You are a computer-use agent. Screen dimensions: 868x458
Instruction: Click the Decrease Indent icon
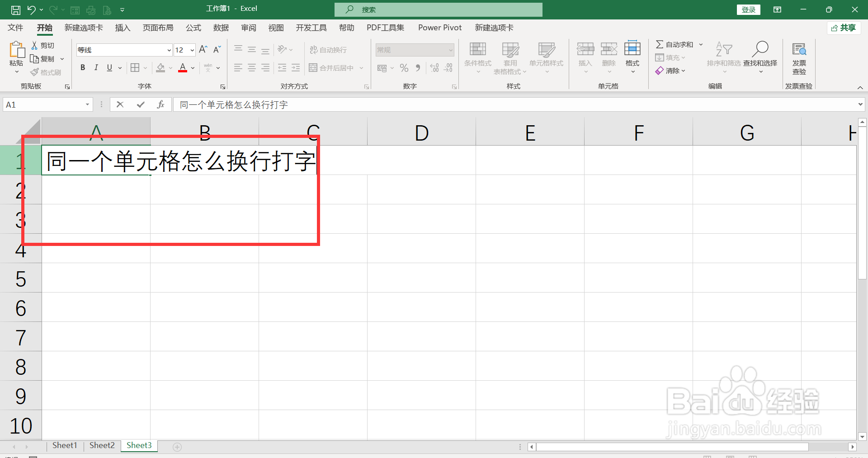(x=282, y=68)
